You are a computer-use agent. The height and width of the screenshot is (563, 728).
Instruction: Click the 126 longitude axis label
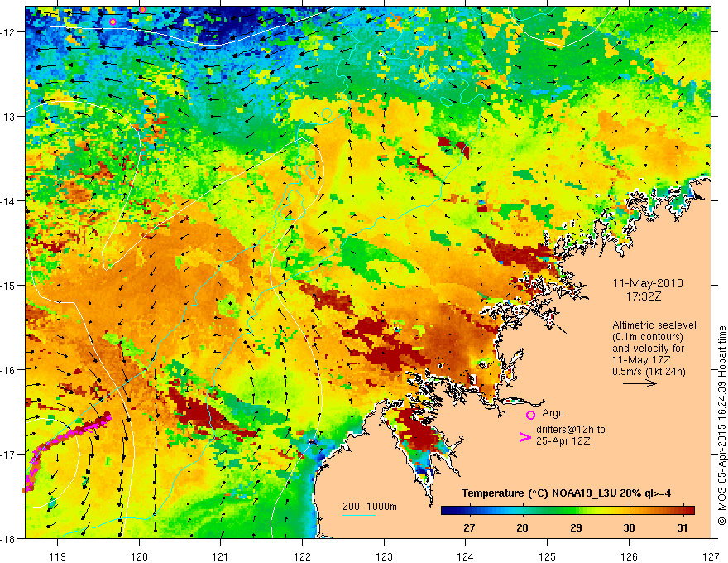click(629, 556)
